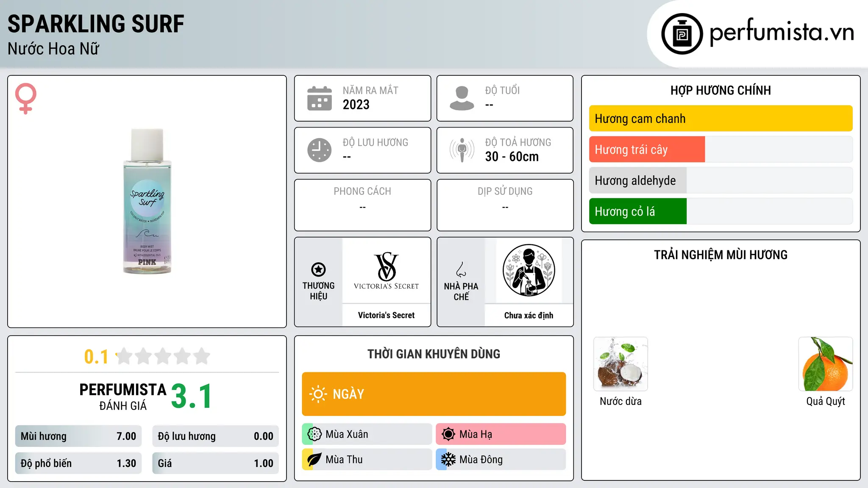Click the star badge icon above Thương hiệu
Screen dimensions: 868x488
[x=318, y=269]
